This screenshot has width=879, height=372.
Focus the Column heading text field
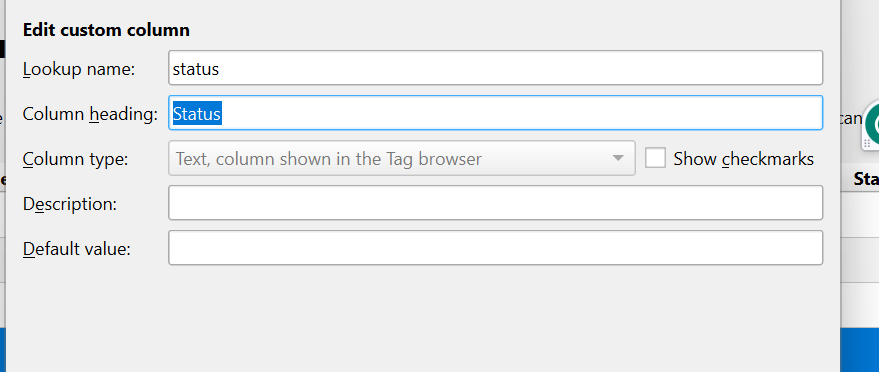tap(496, 113)
